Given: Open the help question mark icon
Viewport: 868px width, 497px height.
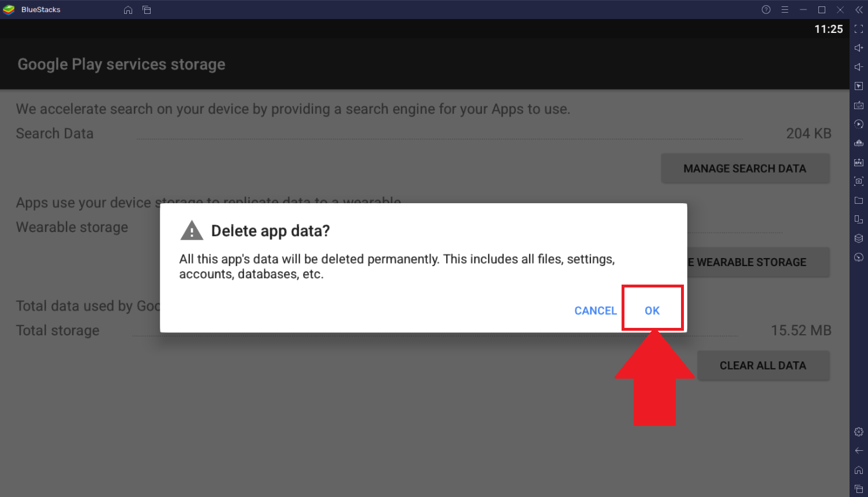Looking at the screenshot, I should coord(766,10).
